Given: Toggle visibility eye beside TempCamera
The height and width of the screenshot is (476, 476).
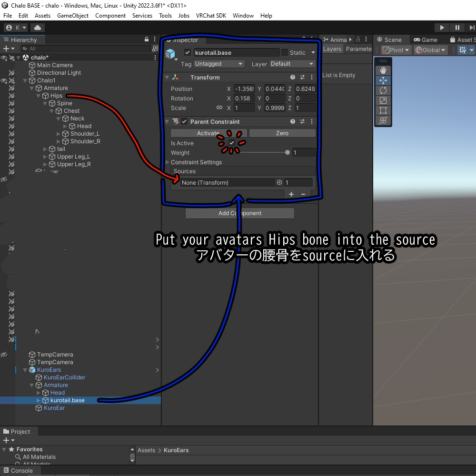Looking at the screenshot, I should 4,355.
